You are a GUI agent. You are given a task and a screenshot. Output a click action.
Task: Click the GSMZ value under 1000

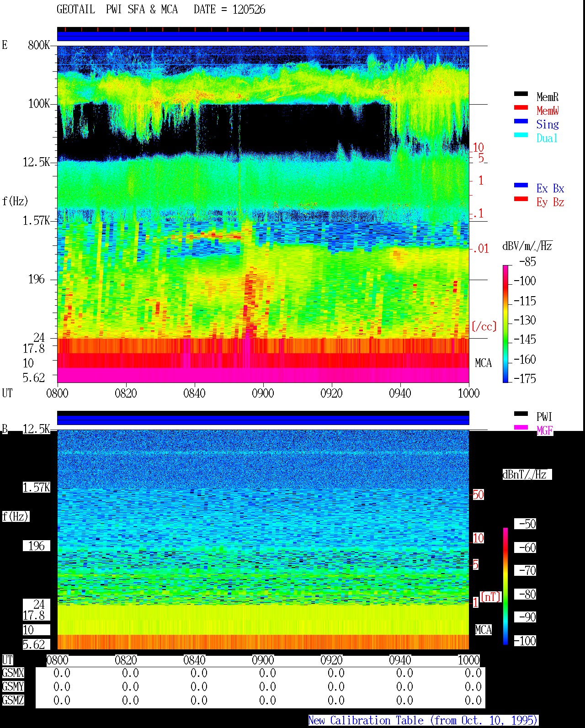pos(473,700)
